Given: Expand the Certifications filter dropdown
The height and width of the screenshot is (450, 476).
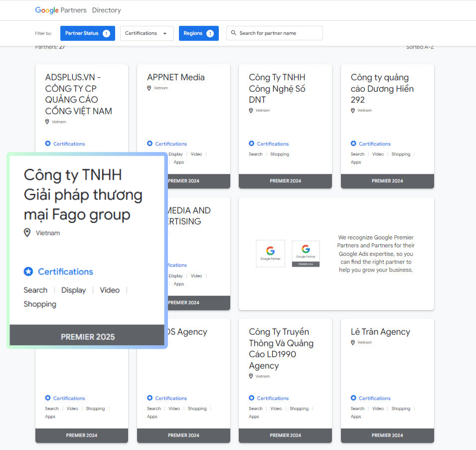Looking at the screenshot, I should point(147,33).
